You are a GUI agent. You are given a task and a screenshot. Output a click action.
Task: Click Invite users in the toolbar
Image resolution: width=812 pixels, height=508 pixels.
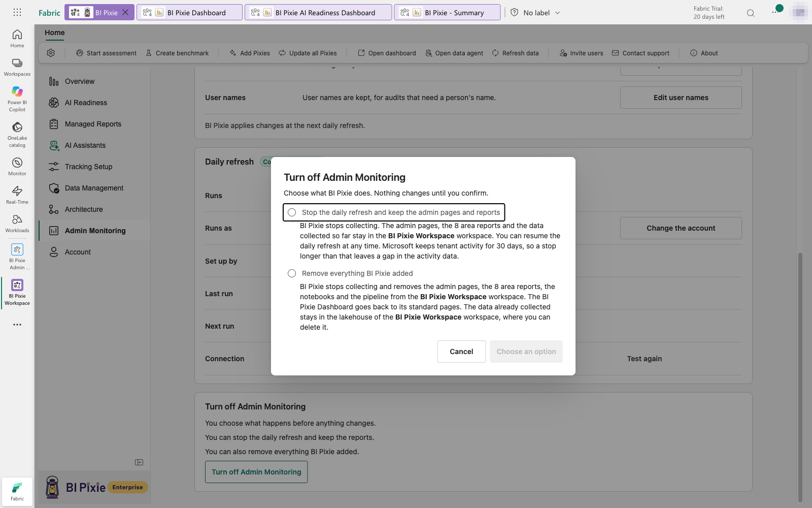tap(581, 53)
